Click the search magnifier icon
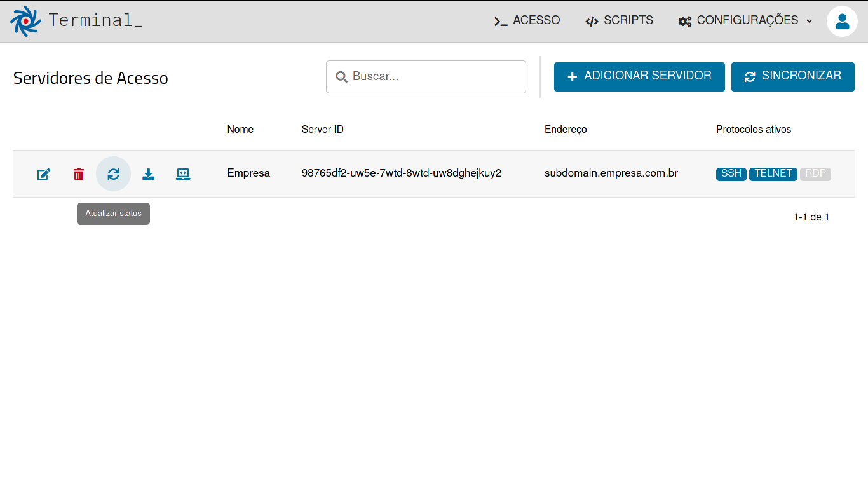Image resolution: width=868 pixels, height=488 pixels. [341, 77]
